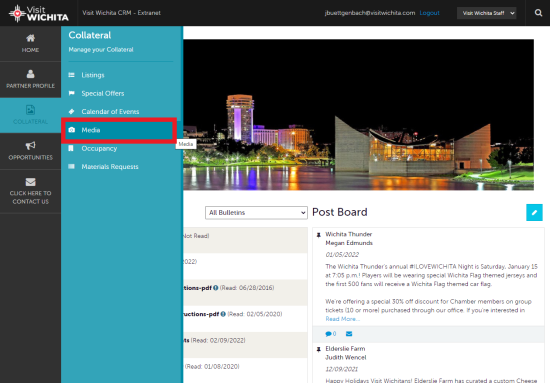This screenshot has width=550, height=383.
Task: Expand the Visit Wichita Staff dropdown
Action: tap(487, 13)
